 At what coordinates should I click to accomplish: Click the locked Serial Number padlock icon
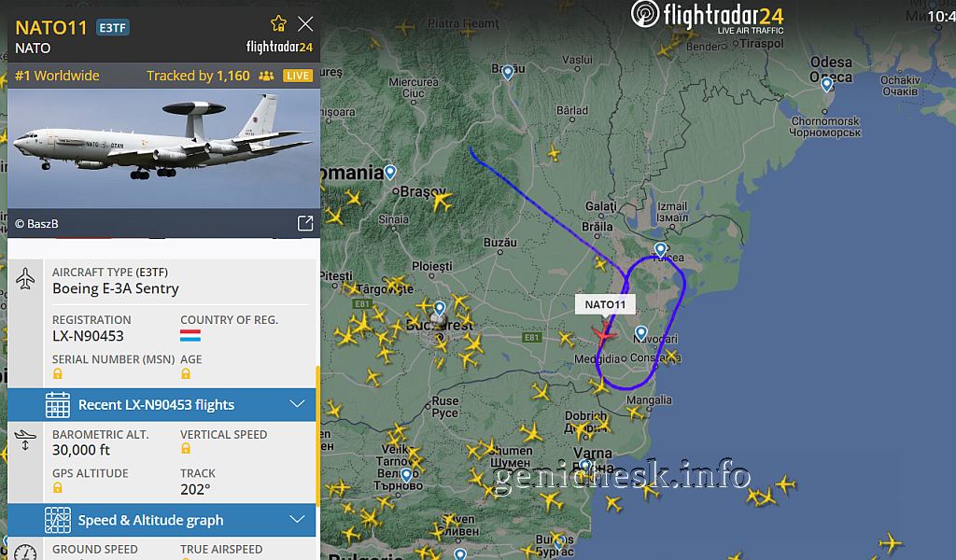point(57,373)
